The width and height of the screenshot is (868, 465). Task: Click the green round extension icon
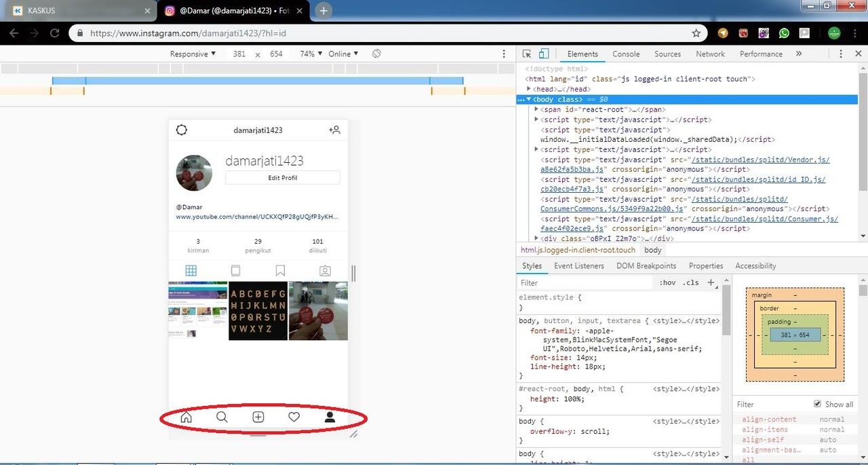pyautogui.click(x=834, y=33)
